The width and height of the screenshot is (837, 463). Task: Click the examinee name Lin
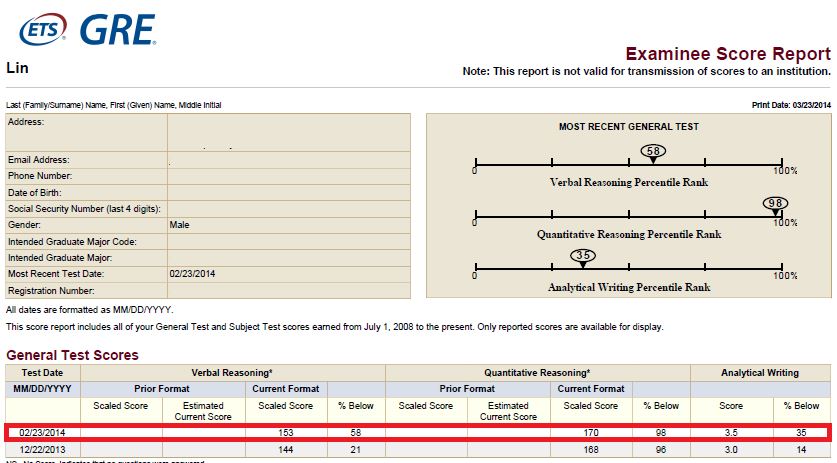pos(17,68)
